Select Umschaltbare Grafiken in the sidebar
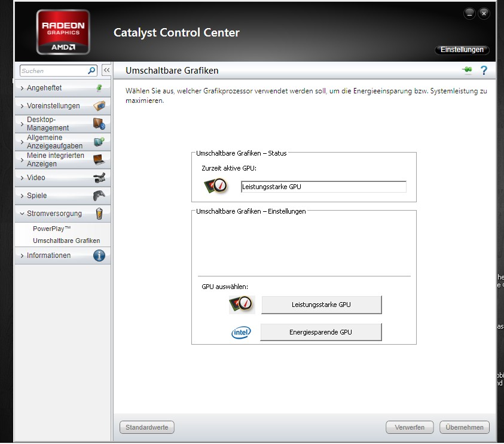 point(66,241)
